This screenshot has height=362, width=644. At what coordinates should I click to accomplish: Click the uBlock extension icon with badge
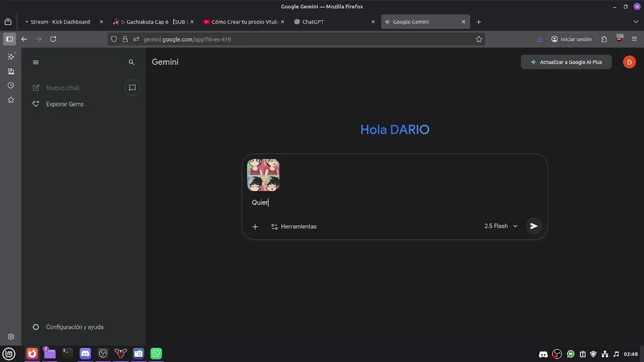[619, 39]
